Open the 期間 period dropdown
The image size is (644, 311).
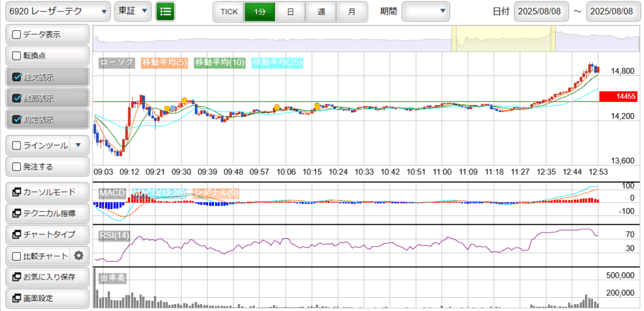click(426, 11)
